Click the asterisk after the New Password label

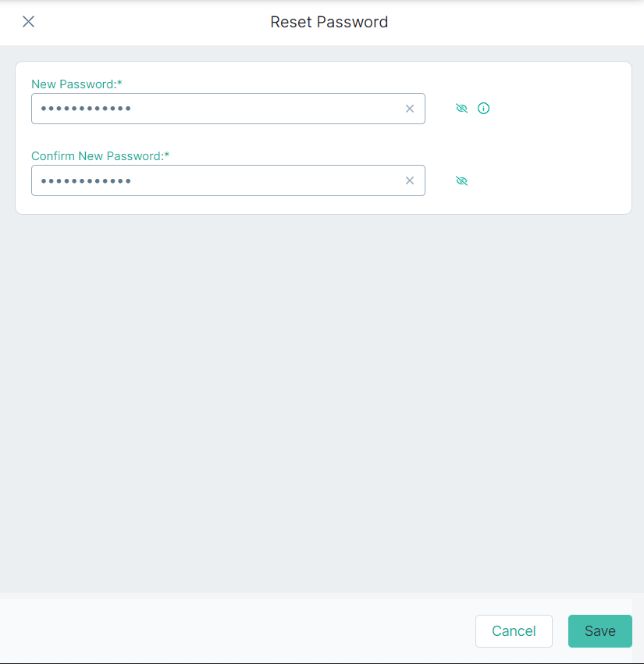click(119, 83)
